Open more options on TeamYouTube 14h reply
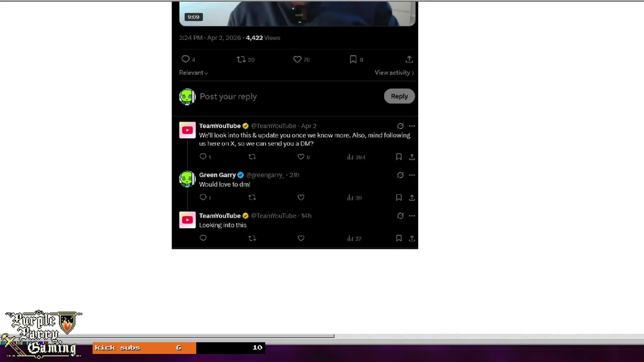Image resolution: width=644 pixels, height=362 pixels. pyautogui.click(x=412, y=216)
